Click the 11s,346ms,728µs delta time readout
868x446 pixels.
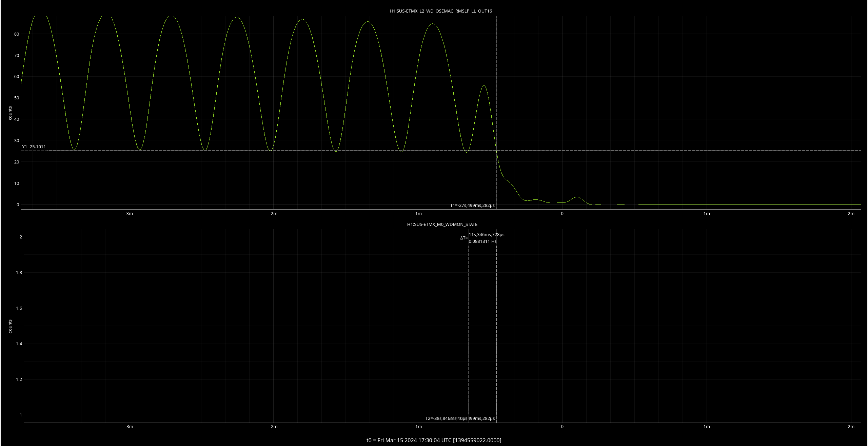pyautogui.click(x=487, y=234)
